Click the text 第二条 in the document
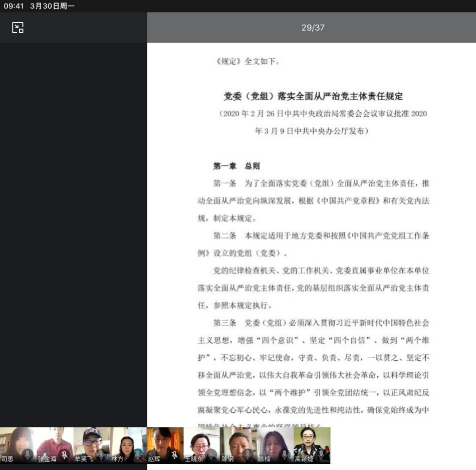The image size is (476, 470). 224,236
